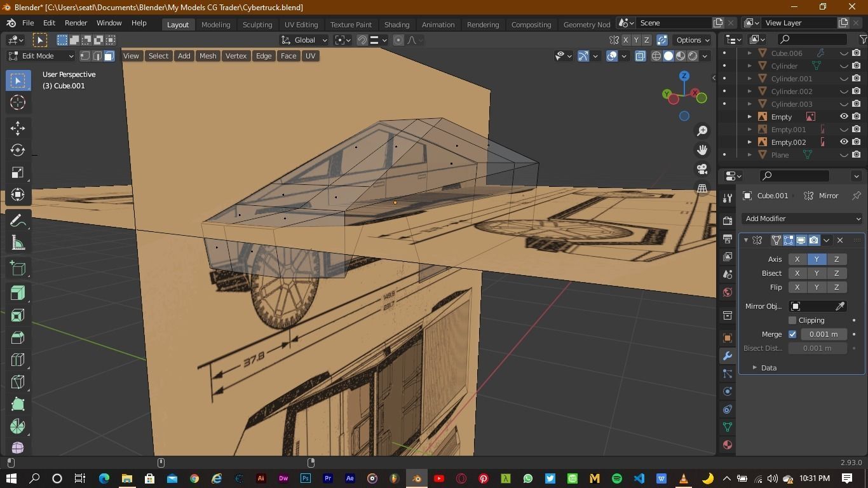Switch to the Modeling workspace tab
The width and height of the screenshot is (868, 488).
(x=215, y=24)
